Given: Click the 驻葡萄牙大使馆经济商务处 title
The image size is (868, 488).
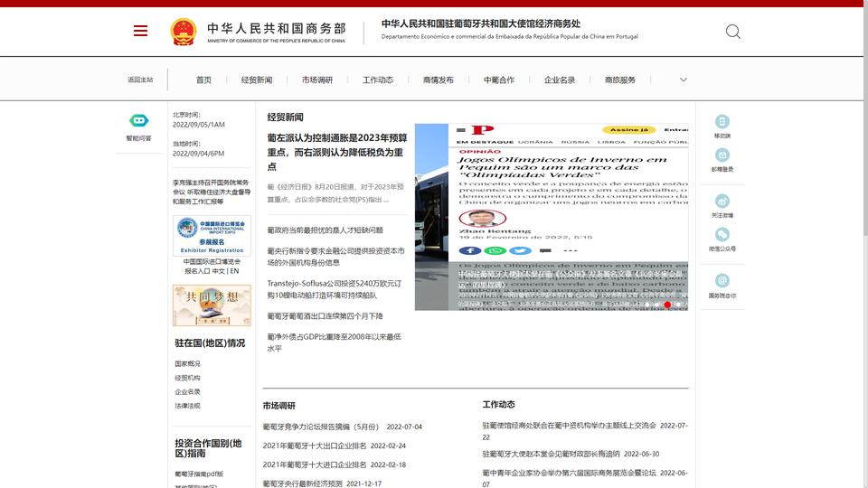Looking at the screenshot, I should pos(480,23).
